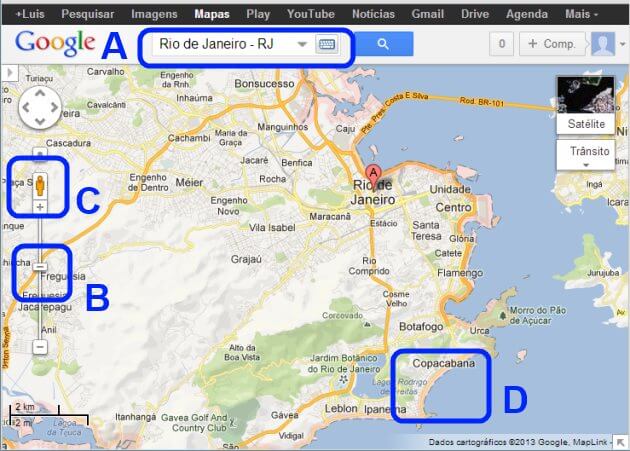
Task: Open Play in the top bar
Action: tap(258, 14)
